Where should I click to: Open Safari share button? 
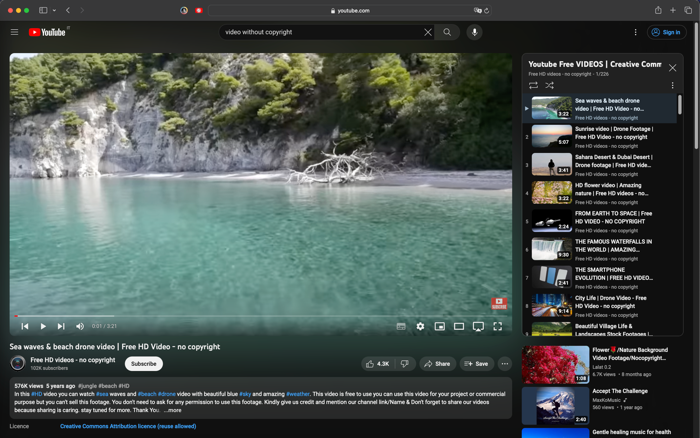tap(658, 10)
